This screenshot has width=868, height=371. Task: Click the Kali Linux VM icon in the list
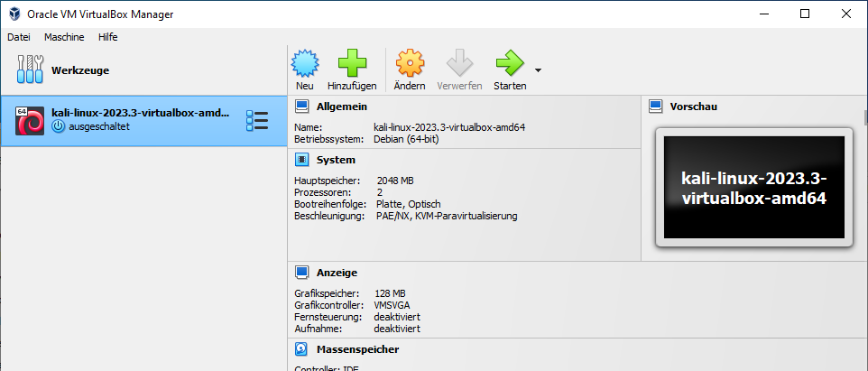coord(30,120)
